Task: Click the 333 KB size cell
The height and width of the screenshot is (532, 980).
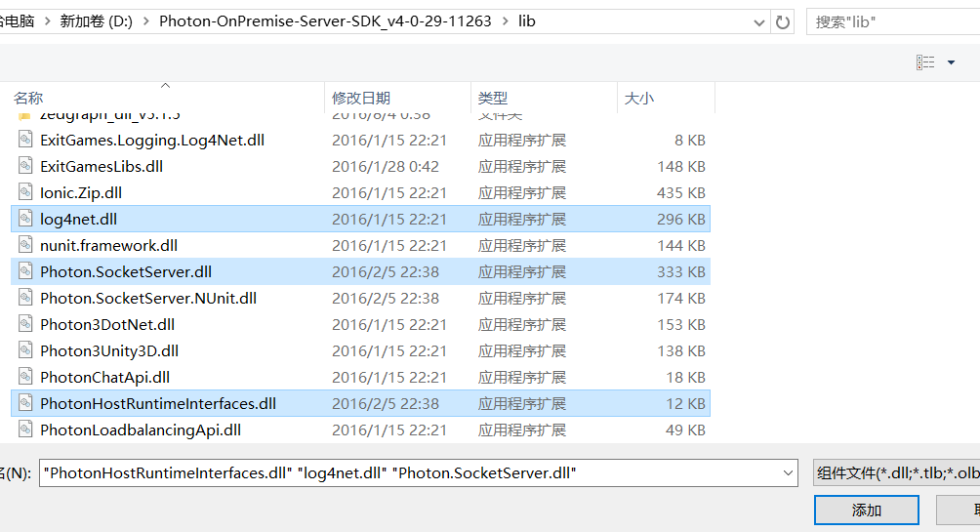Action: click(680, 272)
